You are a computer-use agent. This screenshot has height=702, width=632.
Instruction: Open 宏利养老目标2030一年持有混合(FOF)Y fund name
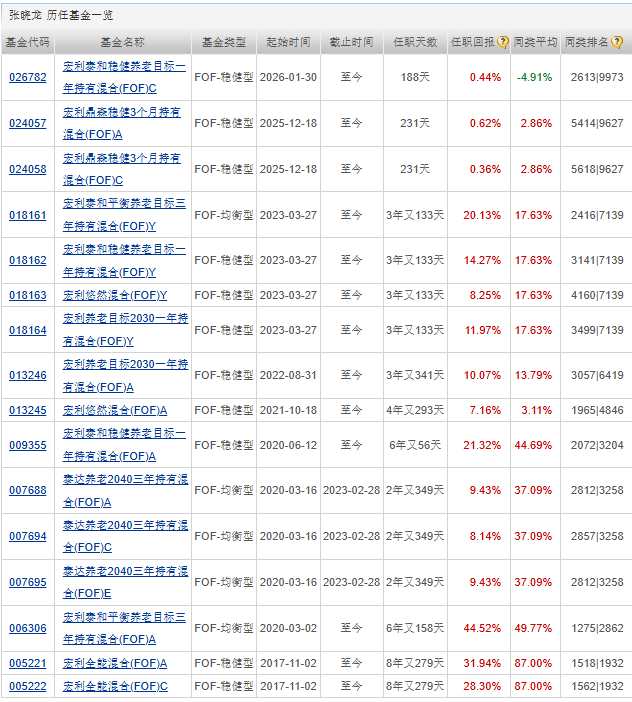tap(125, 330)
